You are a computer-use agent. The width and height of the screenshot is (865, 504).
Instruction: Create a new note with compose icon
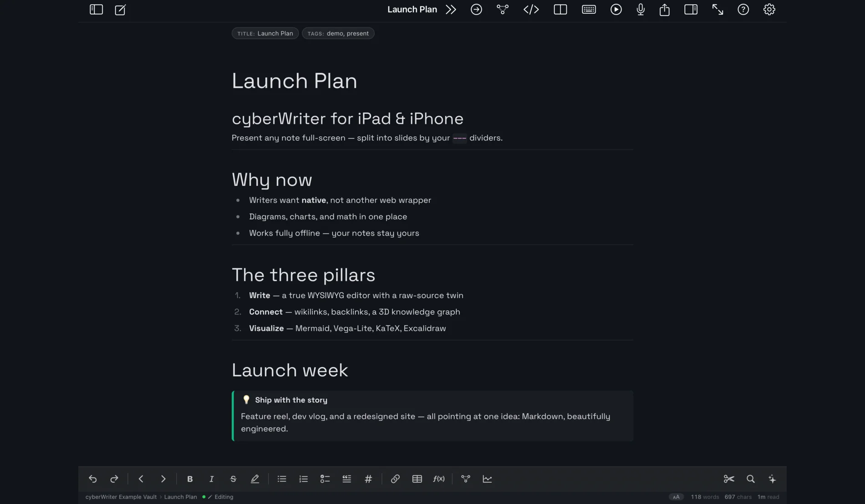120,10
